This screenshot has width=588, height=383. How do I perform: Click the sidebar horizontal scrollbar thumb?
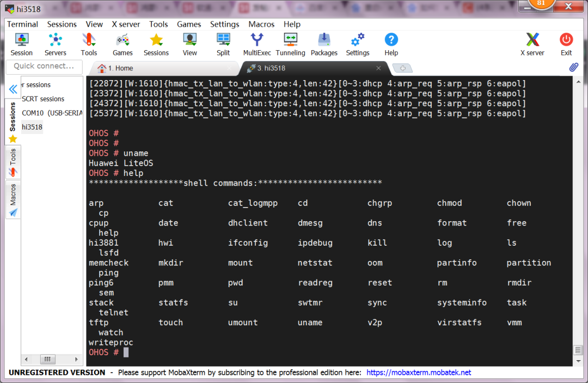click(x=47, y=360)
